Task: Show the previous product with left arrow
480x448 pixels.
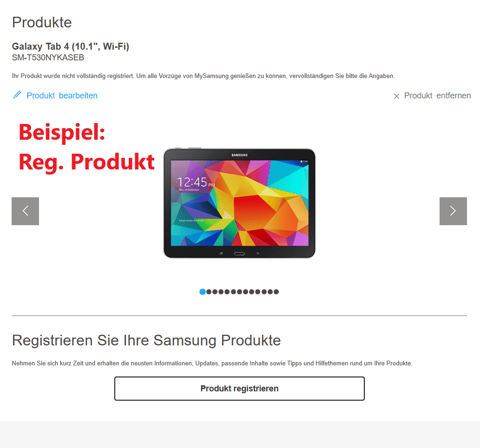Action: click(x=26, y=211)
